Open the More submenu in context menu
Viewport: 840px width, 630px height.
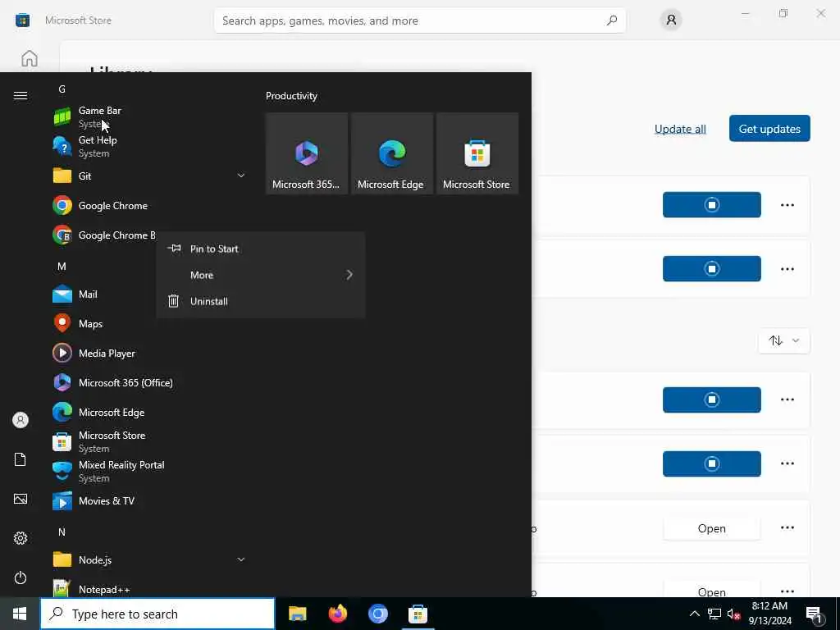pyautogui.click(x=260, y=275)
